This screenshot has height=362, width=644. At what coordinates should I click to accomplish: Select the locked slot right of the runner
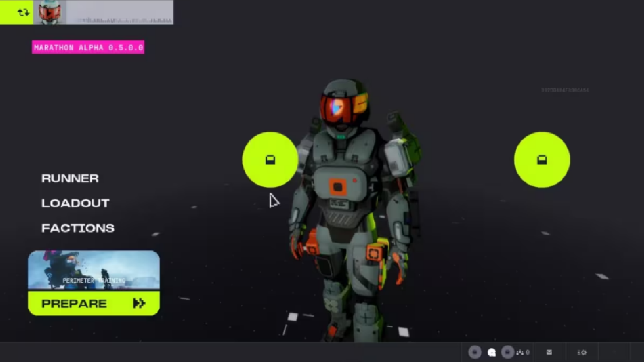(542, 160)
